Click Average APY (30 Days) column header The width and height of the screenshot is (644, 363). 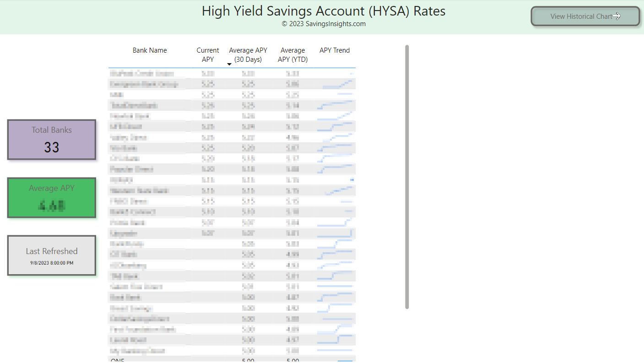(248, 55)
